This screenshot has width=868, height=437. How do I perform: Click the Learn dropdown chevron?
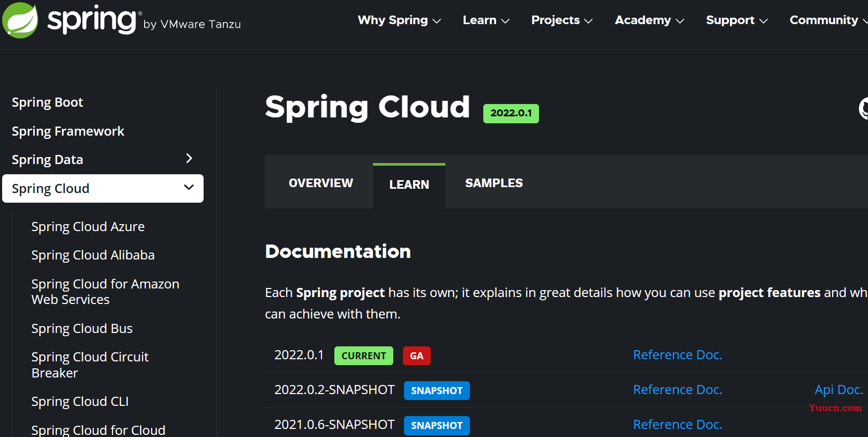(505, 21)
